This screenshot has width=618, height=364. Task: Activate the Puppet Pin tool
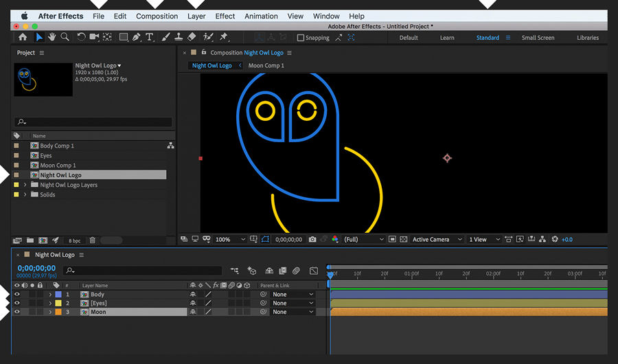(x=224, y=37)
